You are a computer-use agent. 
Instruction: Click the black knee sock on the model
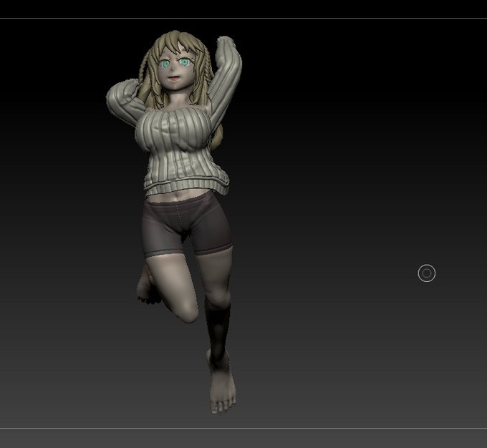[218, 328]
